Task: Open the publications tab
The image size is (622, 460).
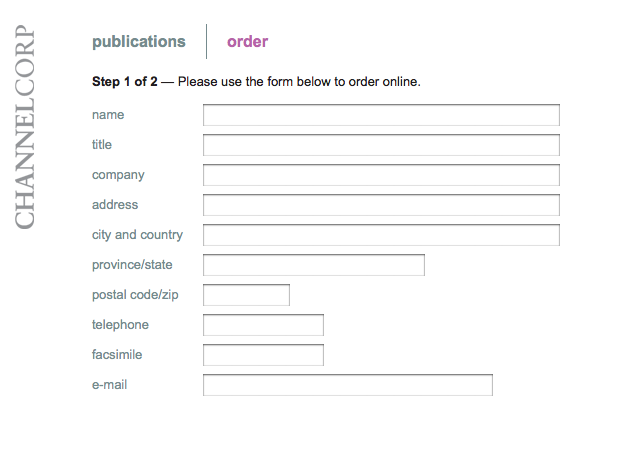Action: (139, 42)
